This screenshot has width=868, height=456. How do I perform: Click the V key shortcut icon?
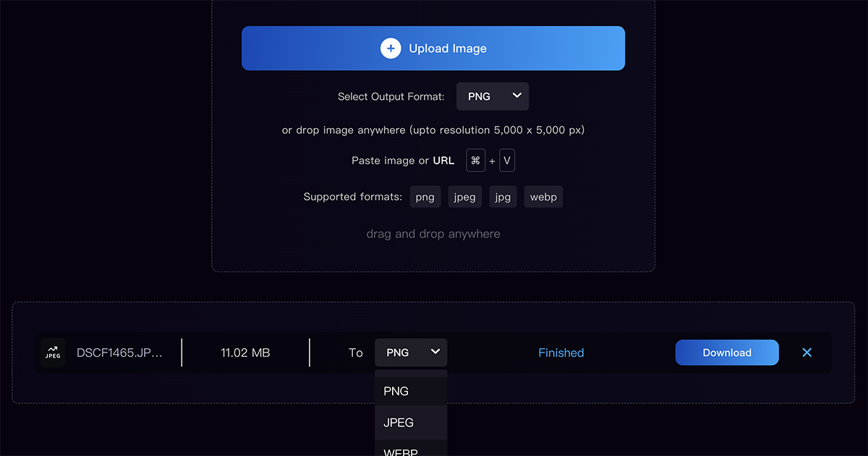pyautogui.click(x=507, y=161)
